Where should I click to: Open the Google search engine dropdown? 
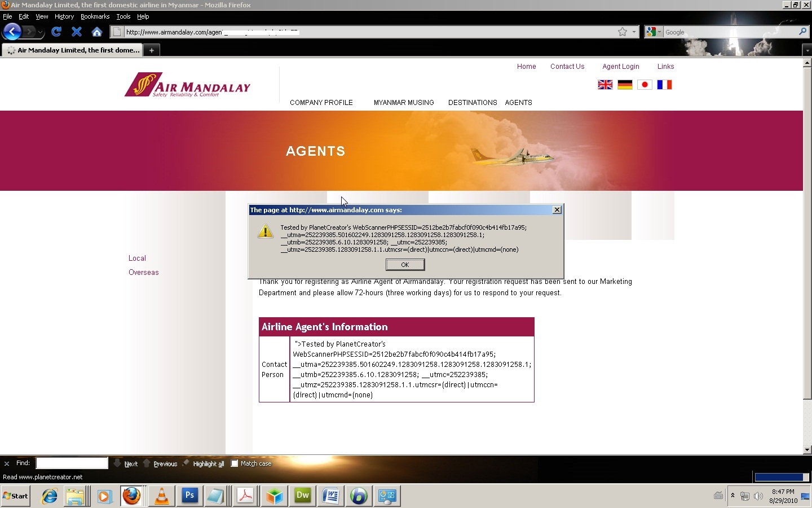(x=654, y=32)
